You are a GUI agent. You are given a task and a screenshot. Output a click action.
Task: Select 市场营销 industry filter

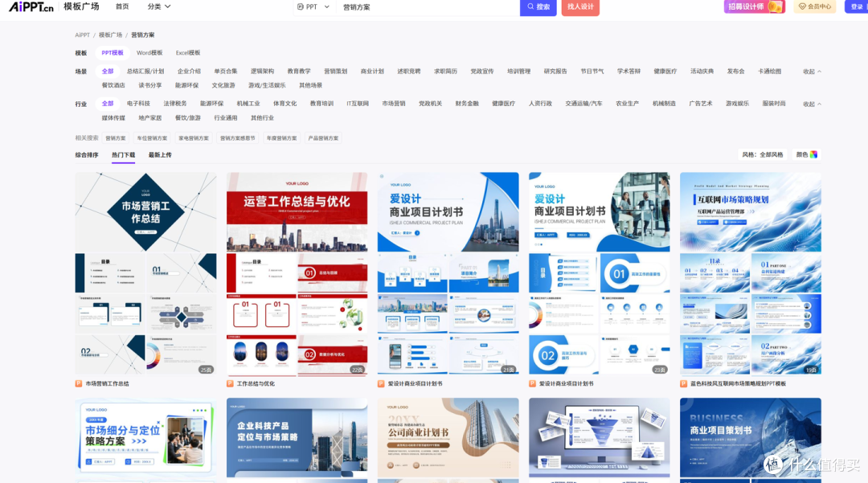click(x=394, y=104)
